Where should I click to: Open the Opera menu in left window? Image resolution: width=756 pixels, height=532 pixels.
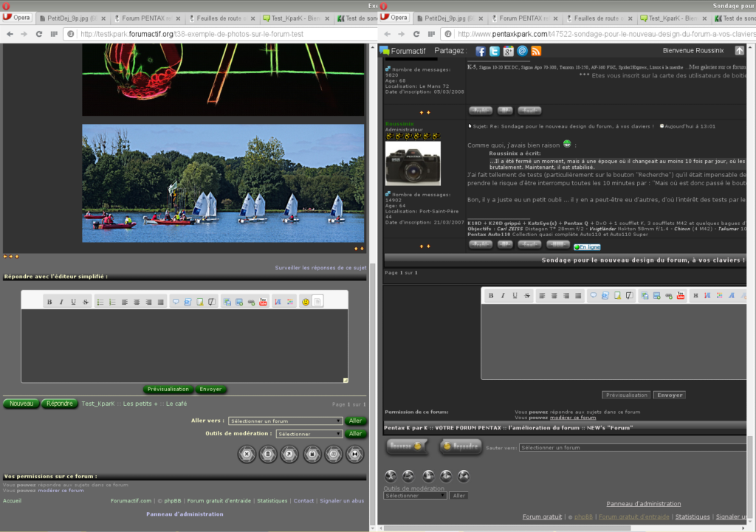[x=17, y=18]
